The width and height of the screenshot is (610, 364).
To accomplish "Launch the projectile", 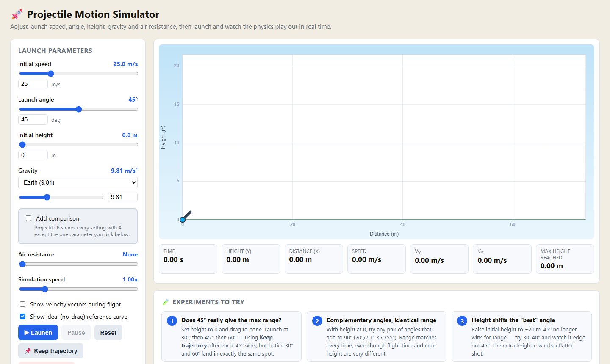I will coord(38,333).
